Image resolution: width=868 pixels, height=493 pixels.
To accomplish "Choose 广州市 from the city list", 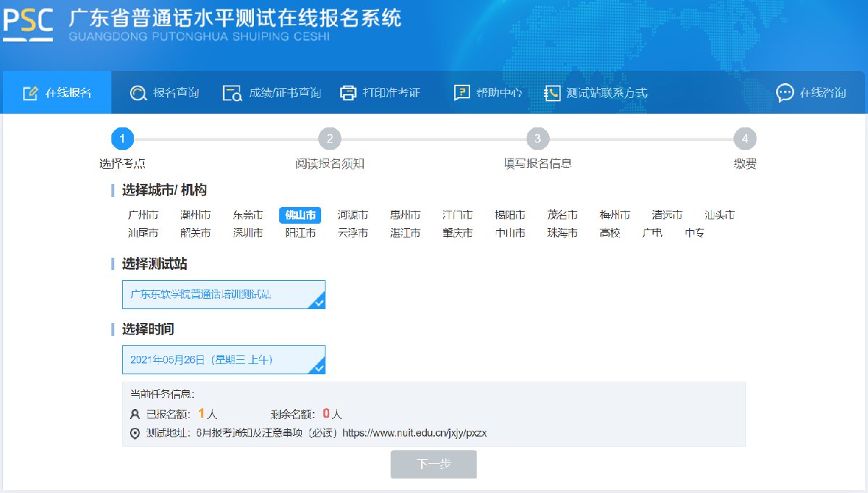I will point(143,215).
